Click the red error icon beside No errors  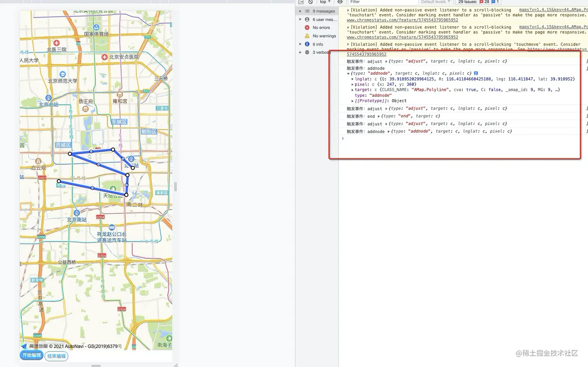(x=307, y=28)
